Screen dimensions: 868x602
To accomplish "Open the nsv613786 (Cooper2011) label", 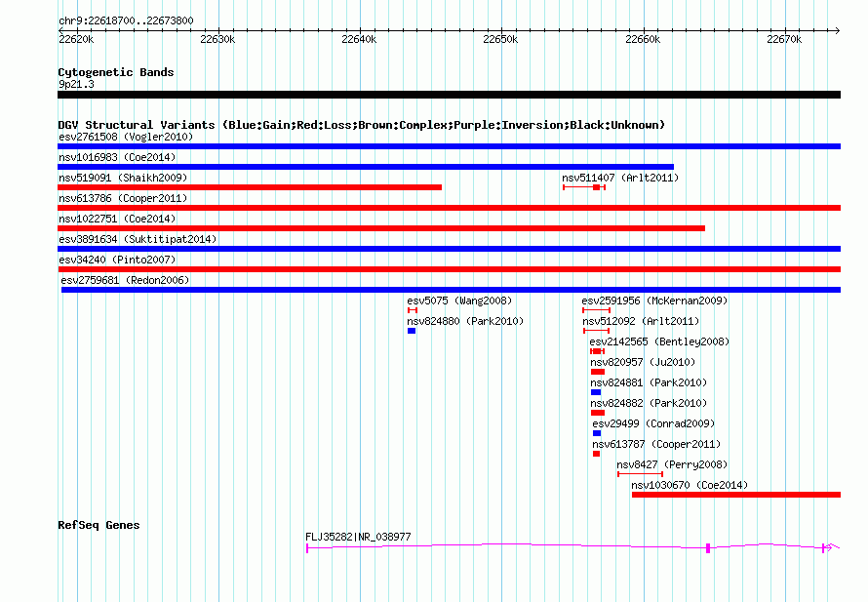I will [x=123, y=198].
